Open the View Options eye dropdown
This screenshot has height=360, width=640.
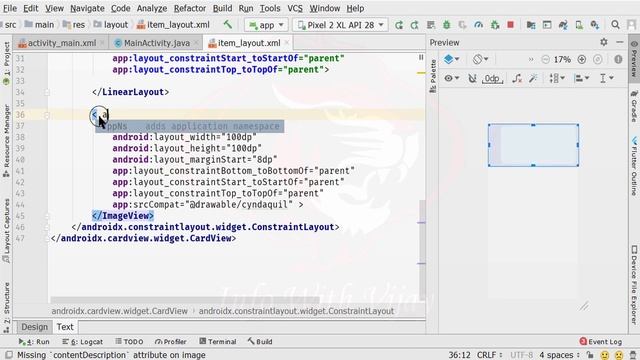(451, 78)
